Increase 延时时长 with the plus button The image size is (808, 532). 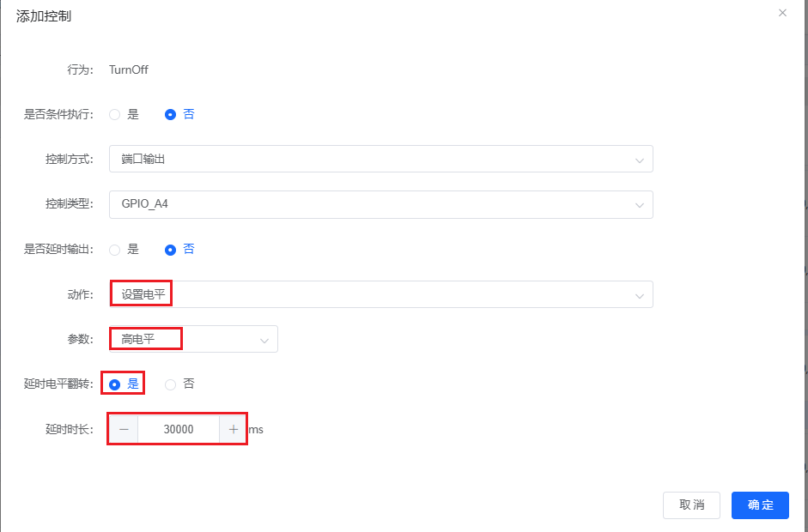(234, 429)
